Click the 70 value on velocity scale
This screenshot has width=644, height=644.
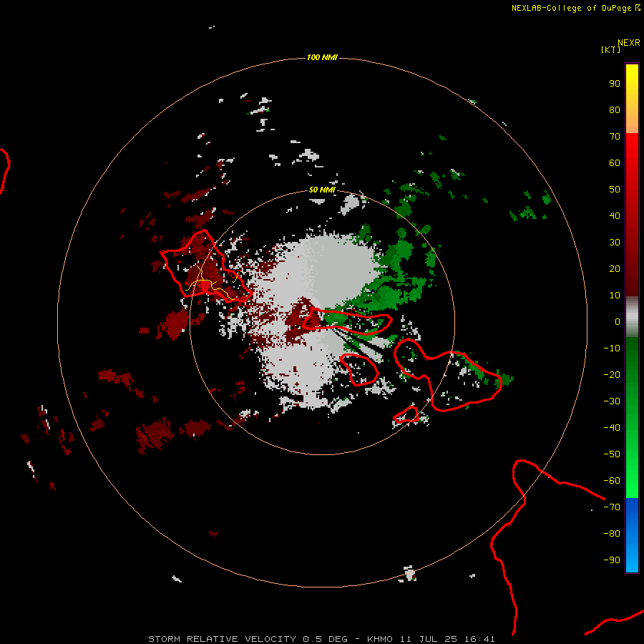pyautogui.click(x=615, y=137)
